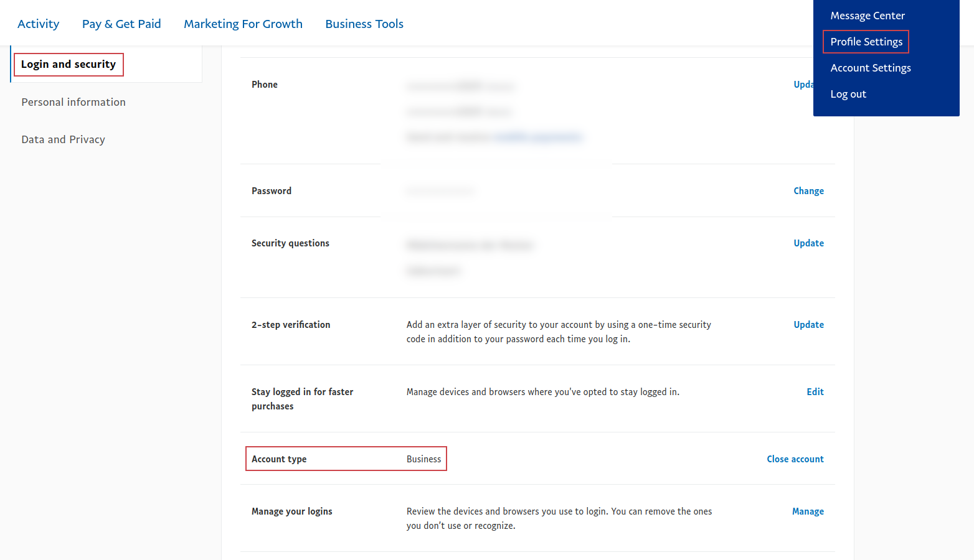The width and height of the screenshot is (974, 560).
Task: Click the Phone row label
Action: pos(265,85)
